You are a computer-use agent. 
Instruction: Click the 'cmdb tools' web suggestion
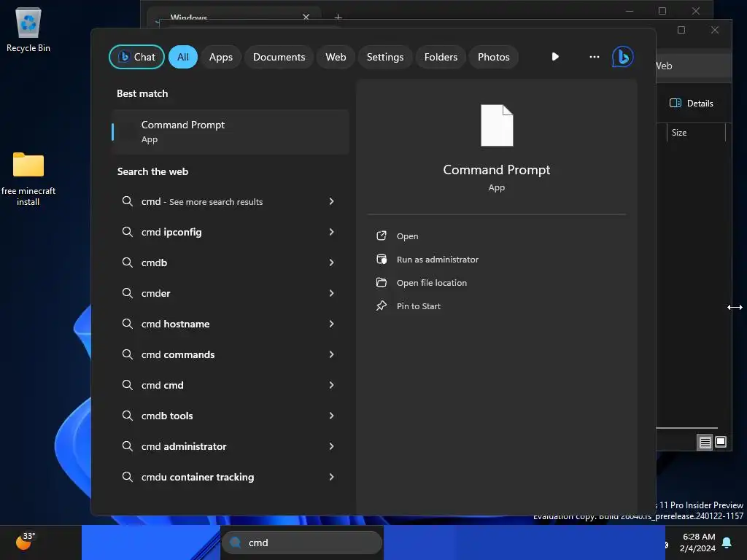(231, 416)
